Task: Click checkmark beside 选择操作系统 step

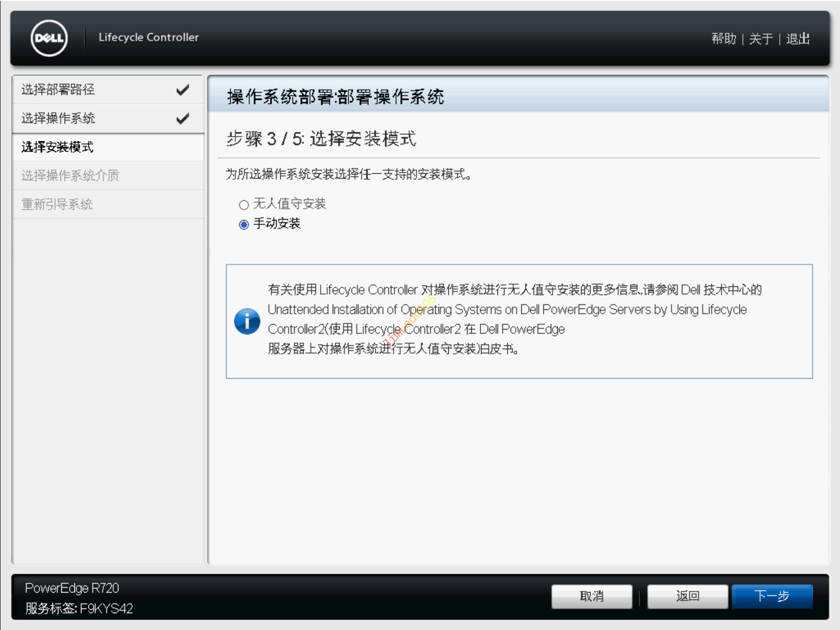Action: (183, 118)
